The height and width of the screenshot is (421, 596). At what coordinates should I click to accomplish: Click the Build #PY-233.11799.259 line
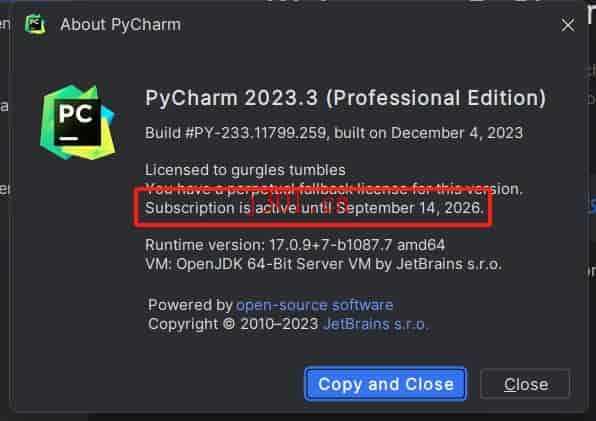point(334,133)
